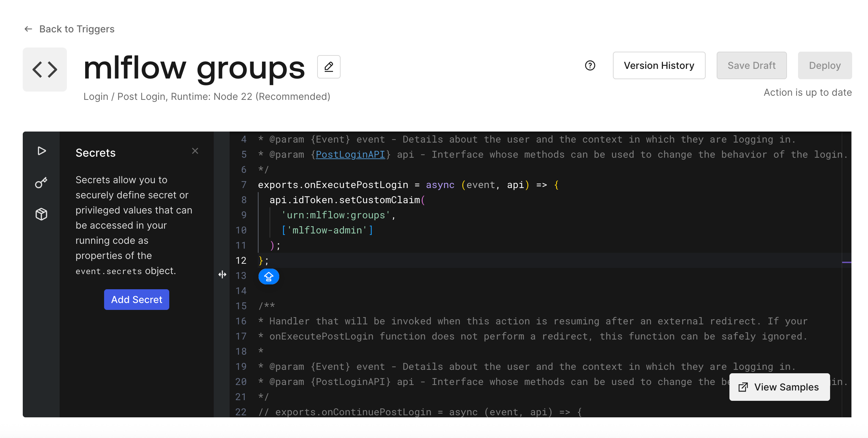
Task: Open the Dependencies cube icon
Action: 41,214
